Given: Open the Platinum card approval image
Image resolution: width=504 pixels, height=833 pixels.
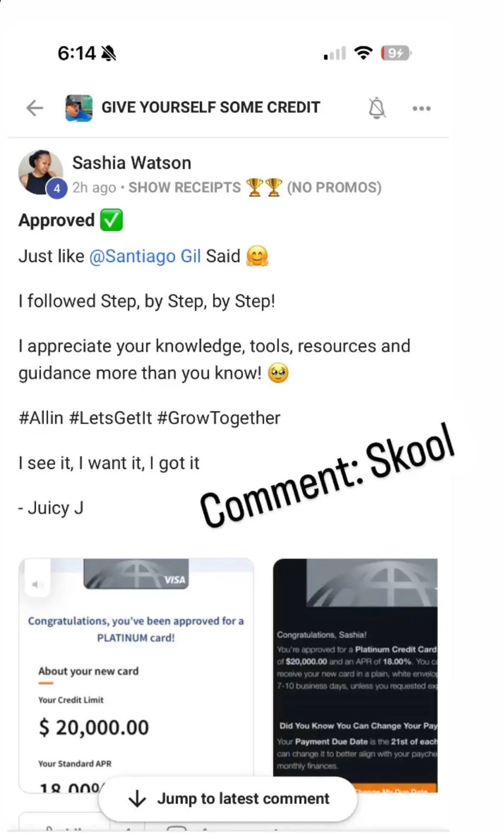Looking at the screenshot, I should pyautogui.click(x=136, y=675).
